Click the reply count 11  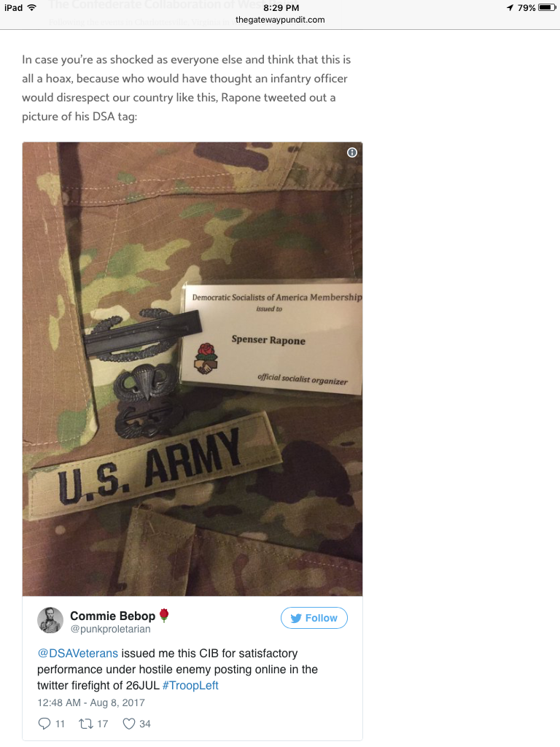pyautogui.click(x=60, y=724)
